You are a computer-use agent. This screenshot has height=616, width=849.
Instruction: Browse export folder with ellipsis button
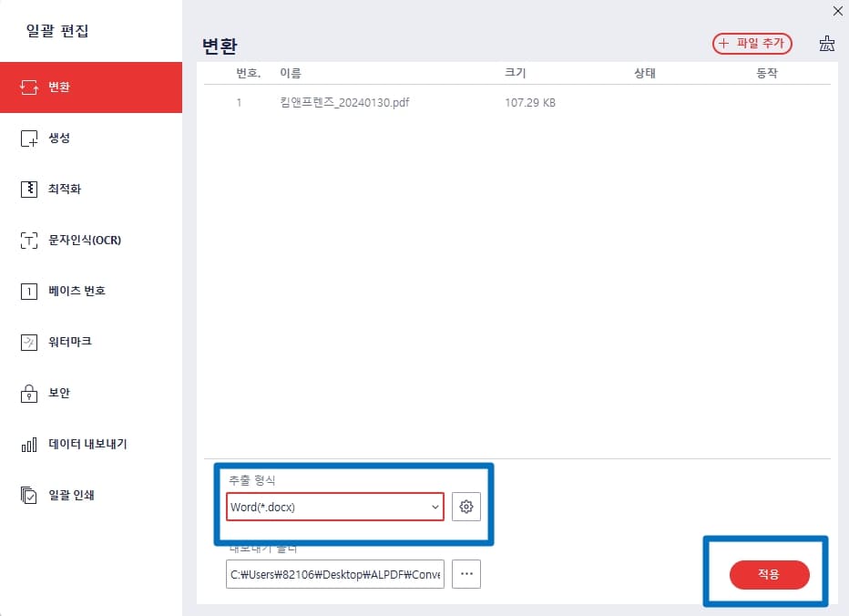(466, 574)
